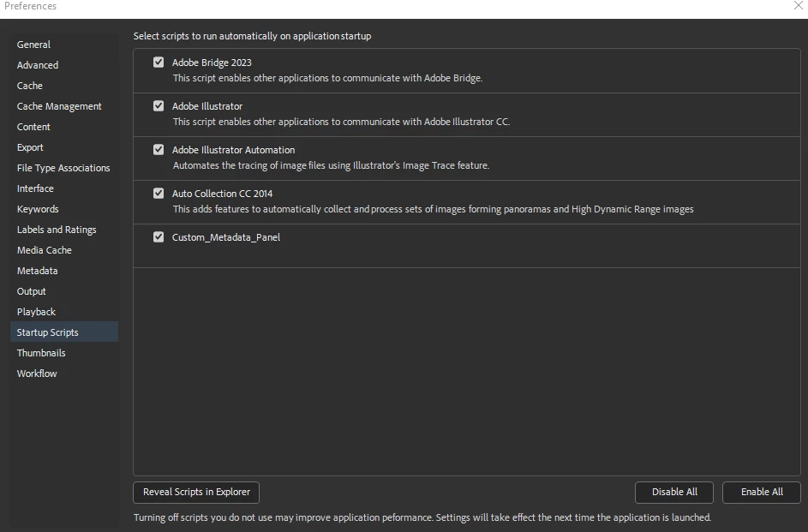808x532 pixels.
Task: Toggle the Adobe Illustrator script checkbox
Action: point(159,106)
